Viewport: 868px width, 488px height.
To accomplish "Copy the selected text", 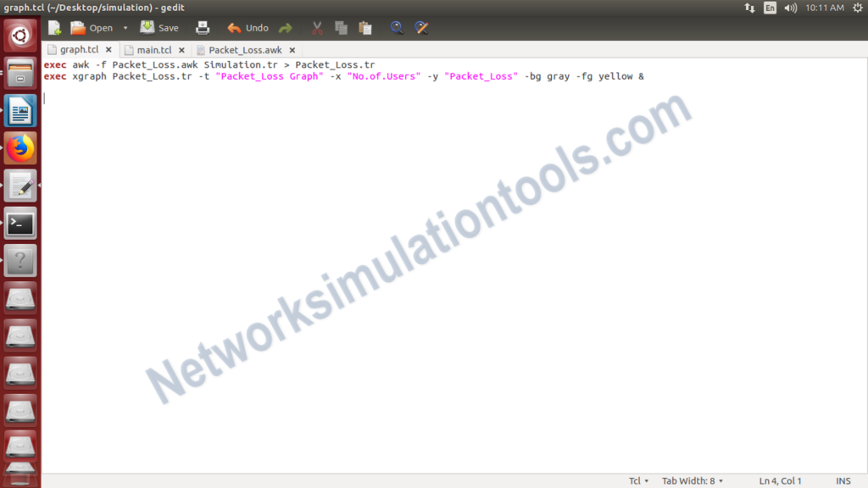I will [x=340, y=28].
